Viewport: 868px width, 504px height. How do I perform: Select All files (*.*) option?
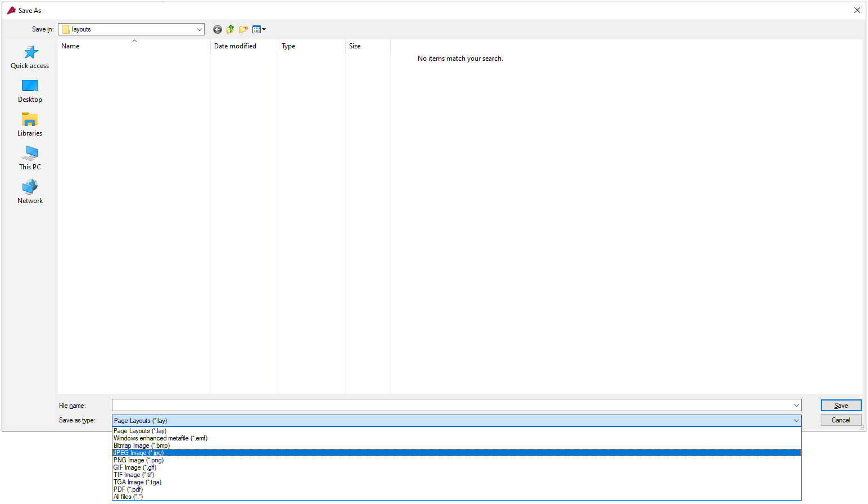[456, 497]
